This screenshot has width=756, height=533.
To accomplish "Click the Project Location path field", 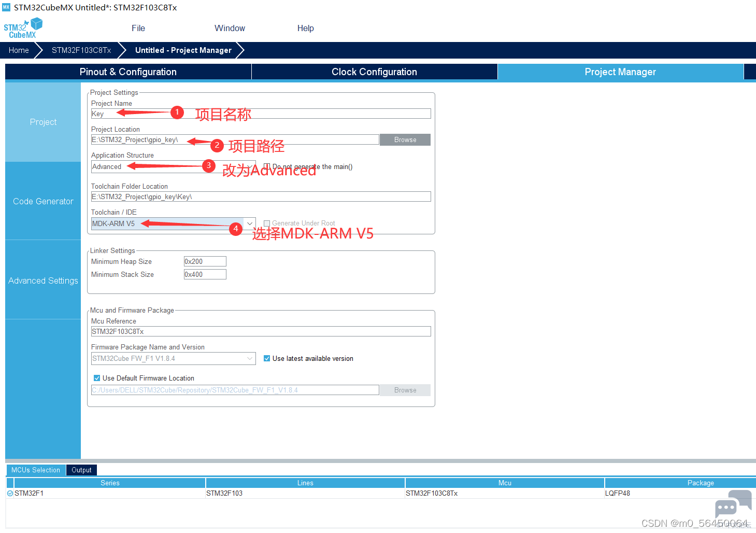I will click(235, 140).
